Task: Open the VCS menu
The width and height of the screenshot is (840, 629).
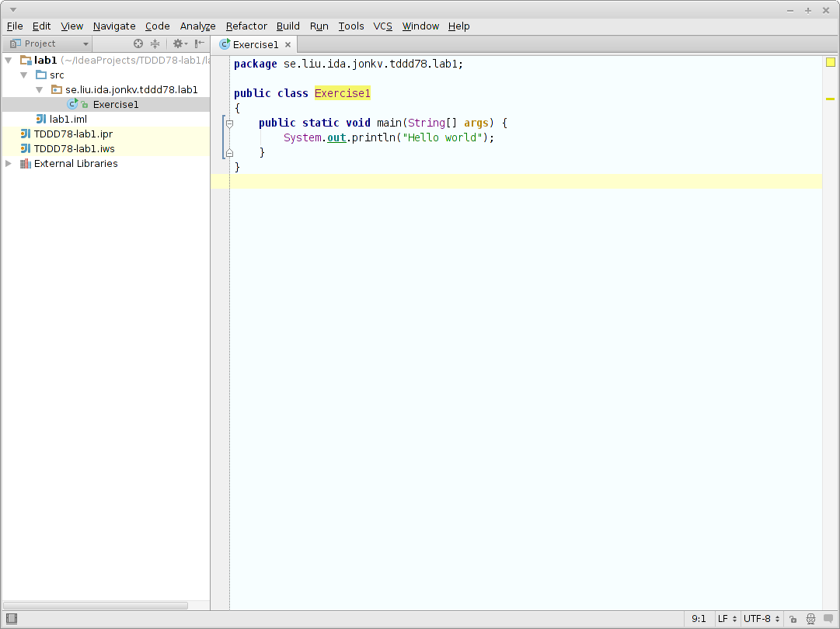Action: 382,26
